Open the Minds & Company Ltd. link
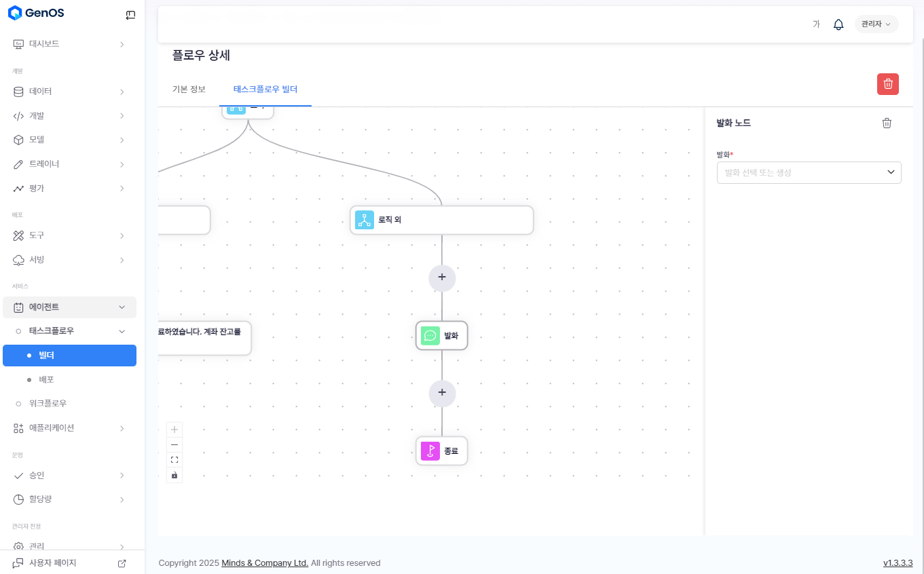The height and width of the screenshot is (574, 924). [x=265, y=563]
